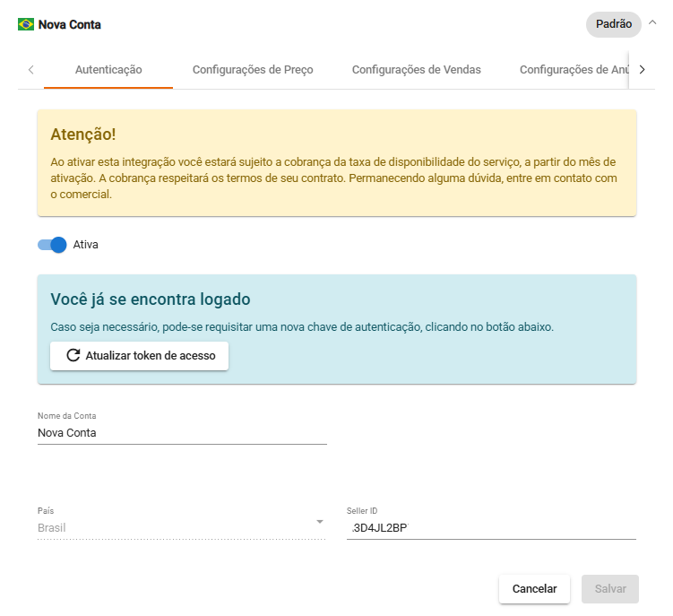Screen dimensions: 673x616
Task: Click into the Seller ID field
Action: (x=491, y=528)
